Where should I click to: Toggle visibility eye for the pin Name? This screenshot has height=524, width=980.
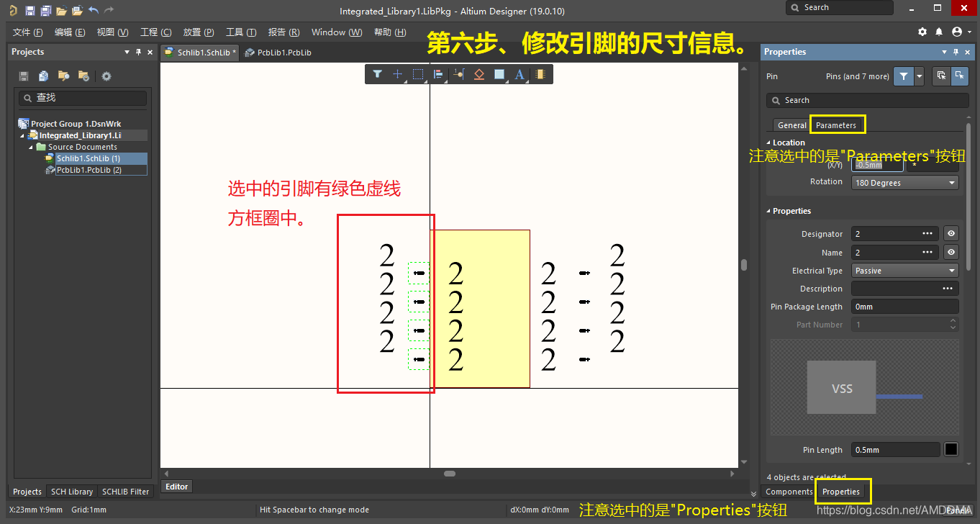click(951, 253)
